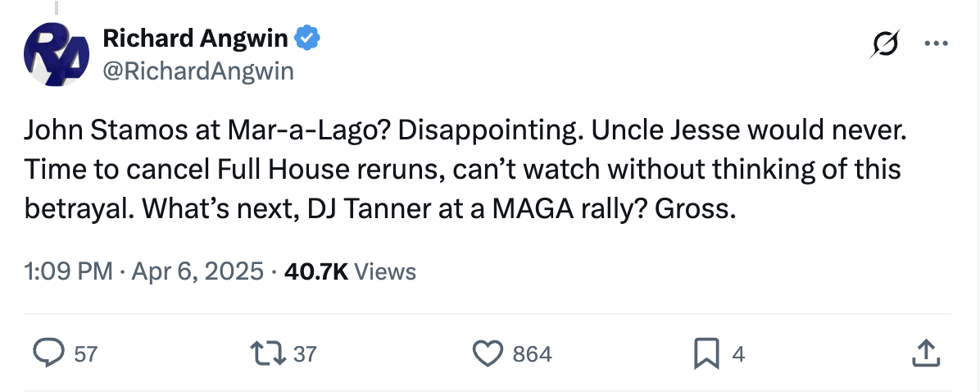View analytics via 40.7K Views
Screen dimensions: 980x392
point(350,271)
